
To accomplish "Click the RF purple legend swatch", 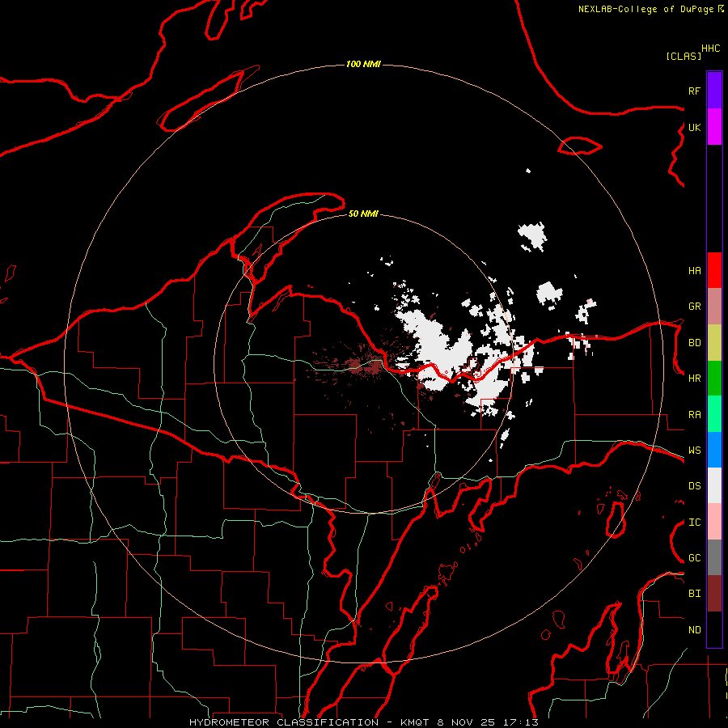I will point(714,91).
